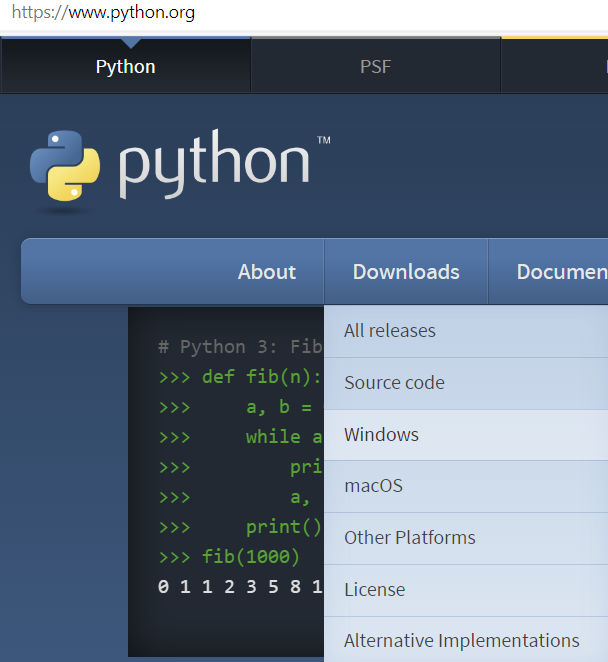Open the Downloads navigation menu
608x662 pixels.
406,271
